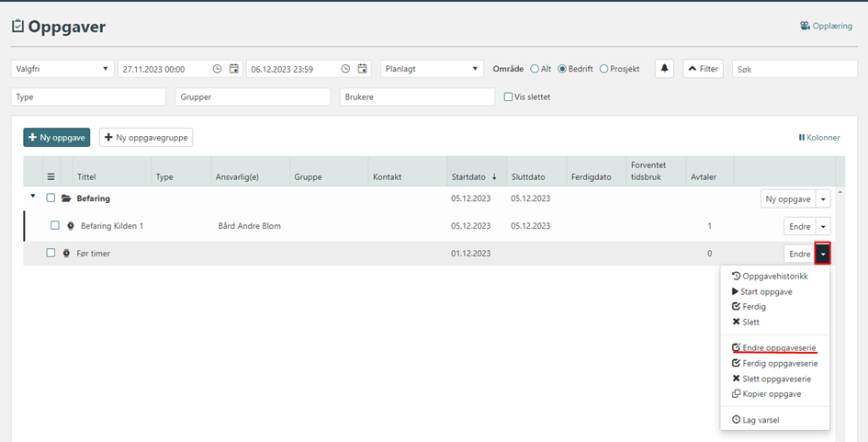Click the notification bell icon

tap(664, 69)
